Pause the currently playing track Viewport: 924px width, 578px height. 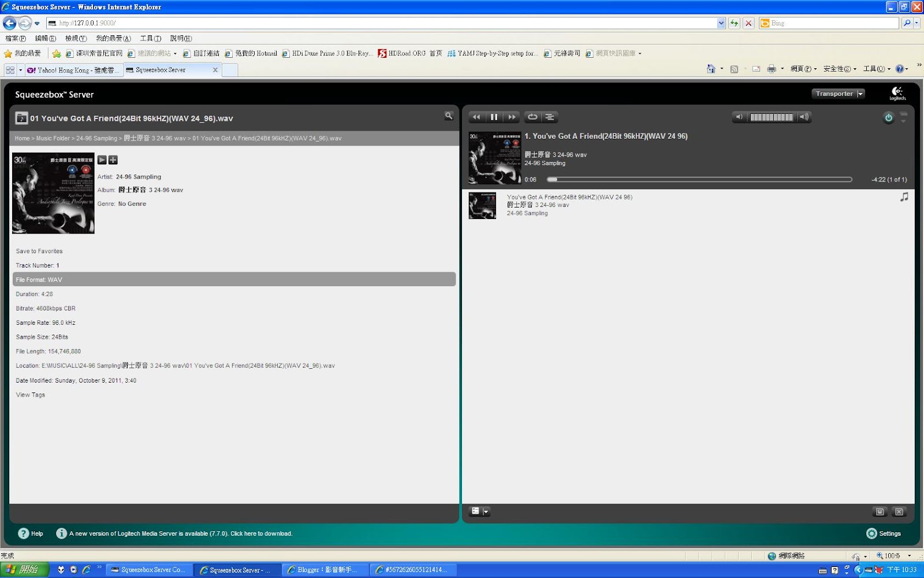coord(494,117)
